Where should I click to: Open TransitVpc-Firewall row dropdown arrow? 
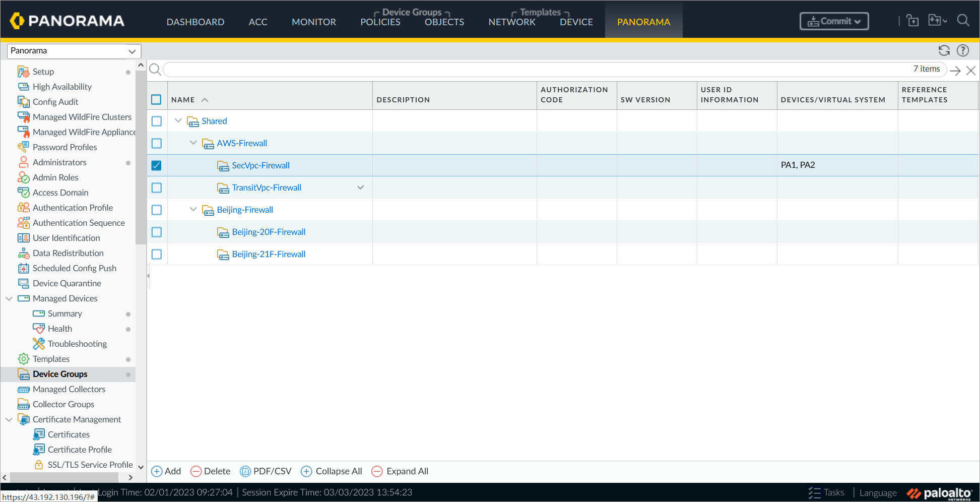(361, 187)
